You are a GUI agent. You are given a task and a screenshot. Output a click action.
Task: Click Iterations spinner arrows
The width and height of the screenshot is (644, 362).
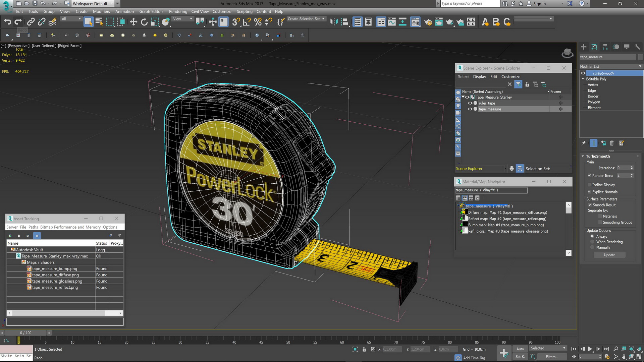pyautogui.click(x=632, y=168)
